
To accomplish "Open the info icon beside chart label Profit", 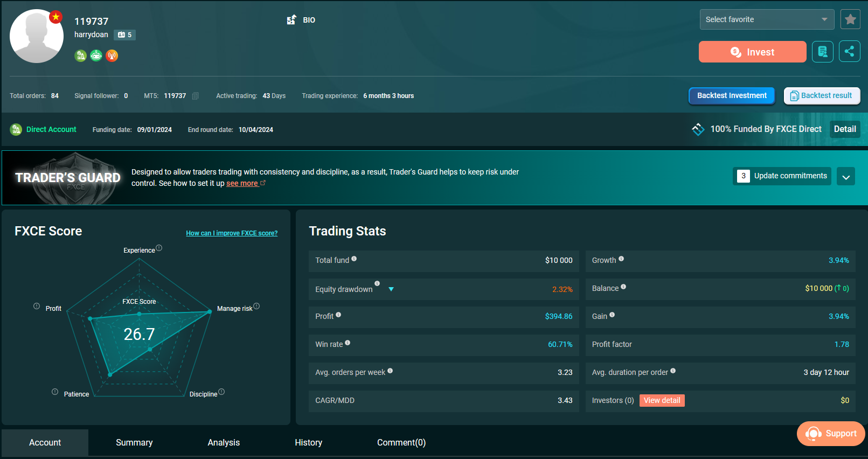I will click(37, 306).
